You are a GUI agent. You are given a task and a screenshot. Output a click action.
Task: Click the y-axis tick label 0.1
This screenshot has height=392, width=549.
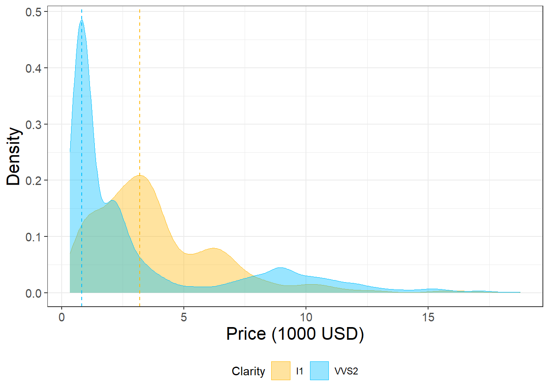coord(33,237)
